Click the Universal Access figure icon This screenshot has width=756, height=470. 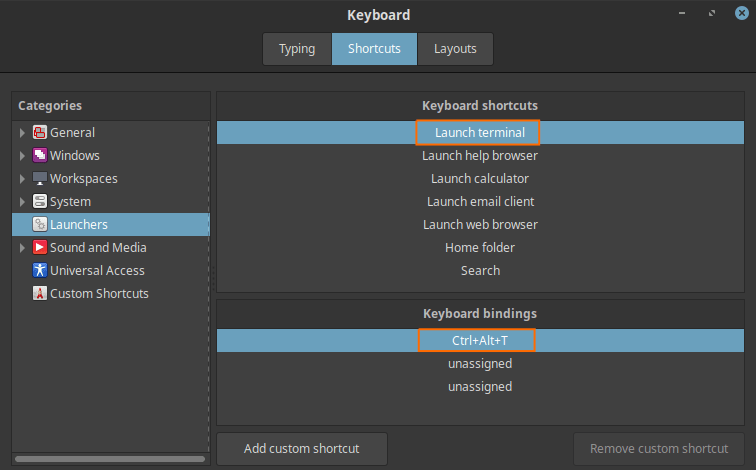tap(40, 270)
